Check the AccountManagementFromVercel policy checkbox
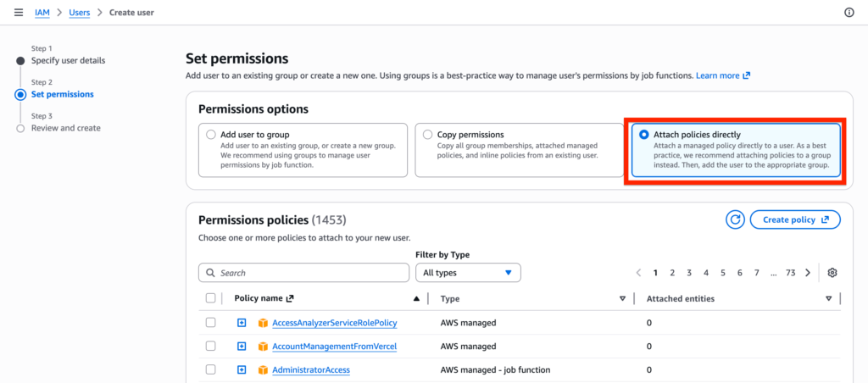Image resolution: width=868 pixels, height=383 pixels. pyautogui.click(x=211, y=346)
